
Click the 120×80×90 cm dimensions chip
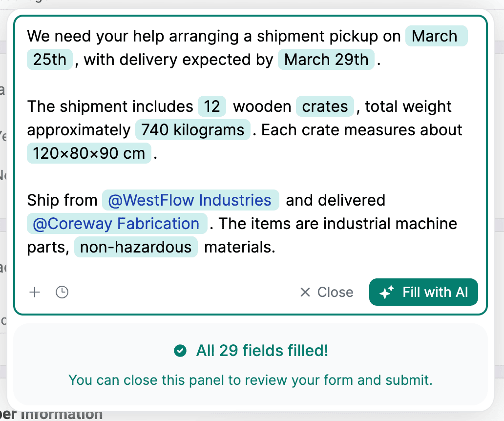pyautogui.click(x=89, y=153)
